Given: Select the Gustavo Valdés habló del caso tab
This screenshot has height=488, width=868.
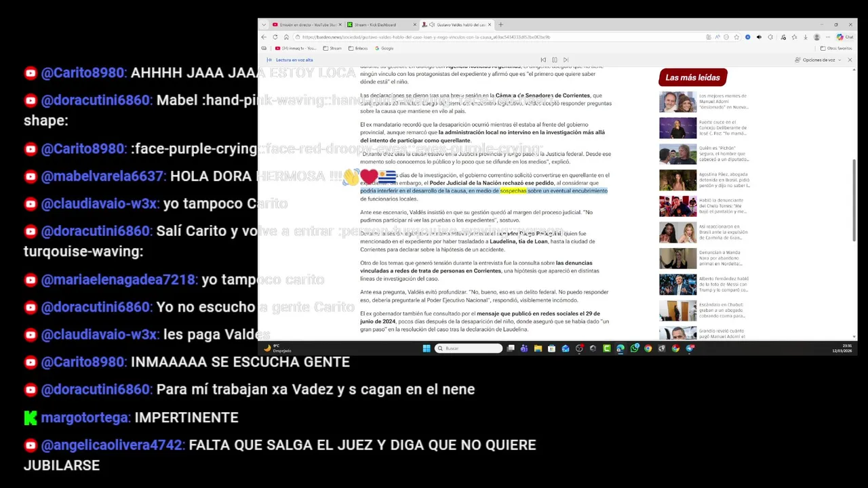Looking at the screenshot, I should [x=456, y=24].
